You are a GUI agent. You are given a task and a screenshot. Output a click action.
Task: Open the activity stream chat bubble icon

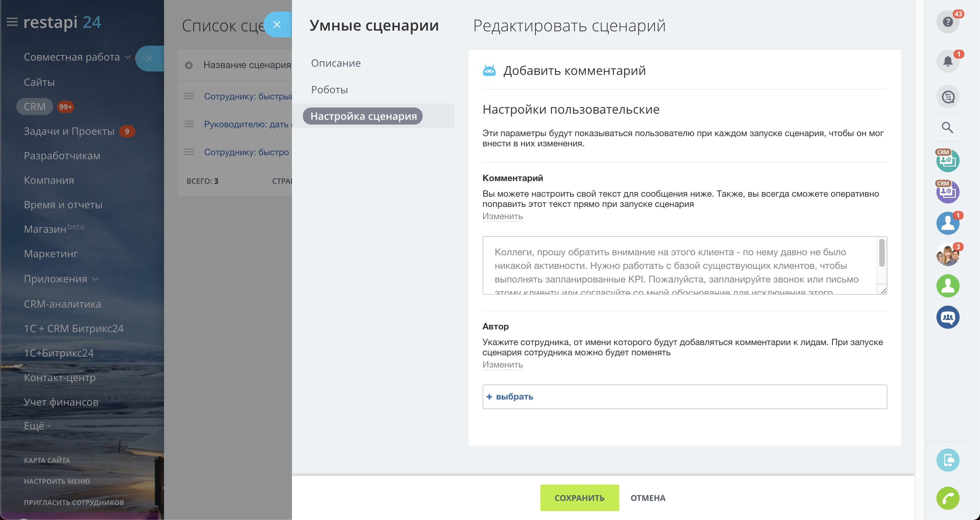(x=947, y=97)
